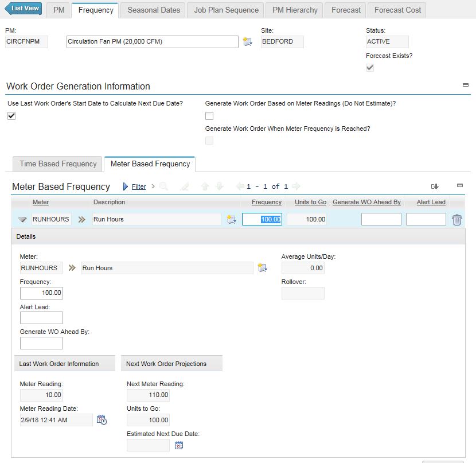Click long description icon beside Details Run Hours field
The width and height of the screenshot is (476, 463).
tap(262, 268)
